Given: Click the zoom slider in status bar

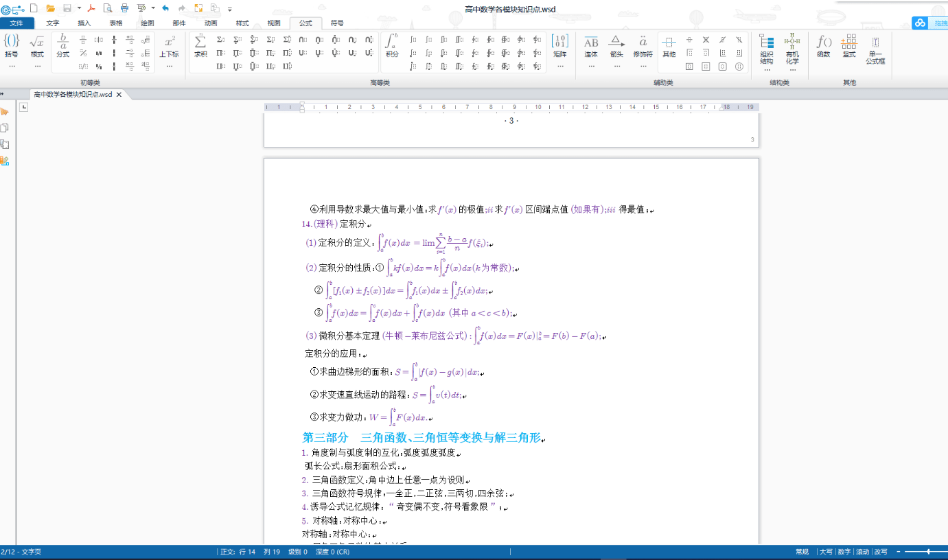Looking at the screenshot, I should point(929,552).
